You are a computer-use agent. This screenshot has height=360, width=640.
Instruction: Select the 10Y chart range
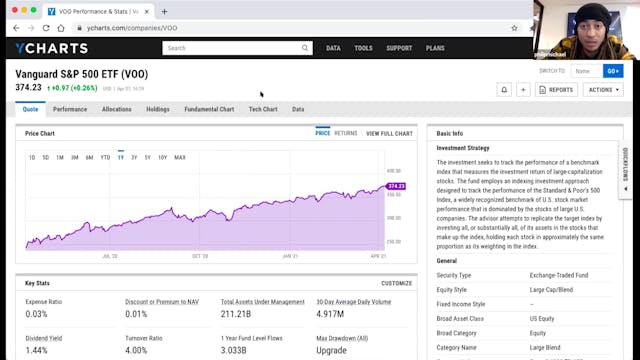(x=162, y=158)
